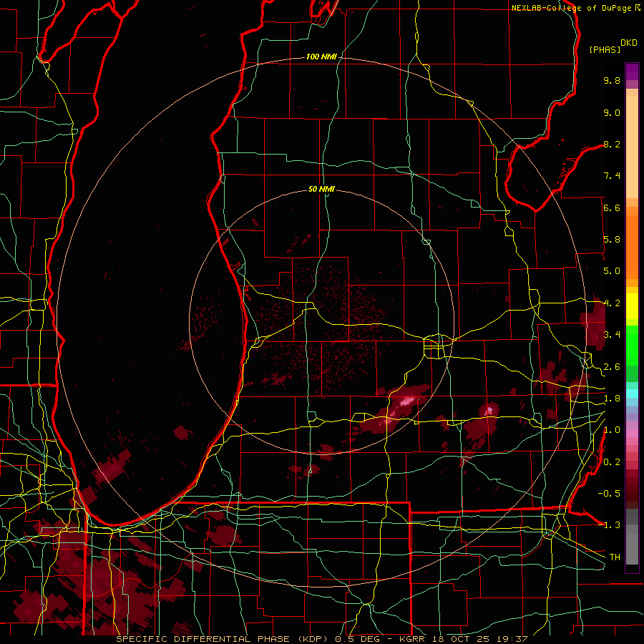The width and height of the screenshot is (644, 644).
Task: Click the KGRR station identifier
Action: (x=413, y=639)
